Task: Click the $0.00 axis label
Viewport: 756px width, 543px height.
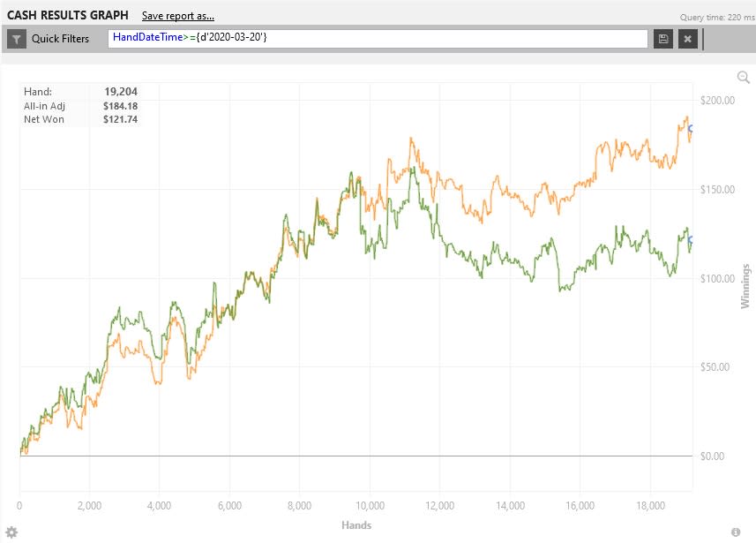Action: tap(712, 456)
